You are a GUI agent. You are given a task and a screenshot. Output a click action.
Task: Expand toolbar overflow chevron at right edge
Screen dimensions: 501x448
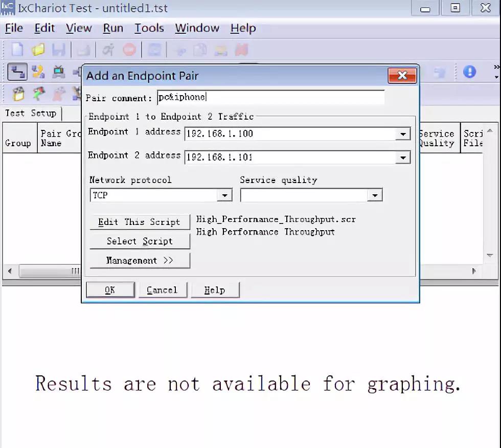(x=496, y=67)
